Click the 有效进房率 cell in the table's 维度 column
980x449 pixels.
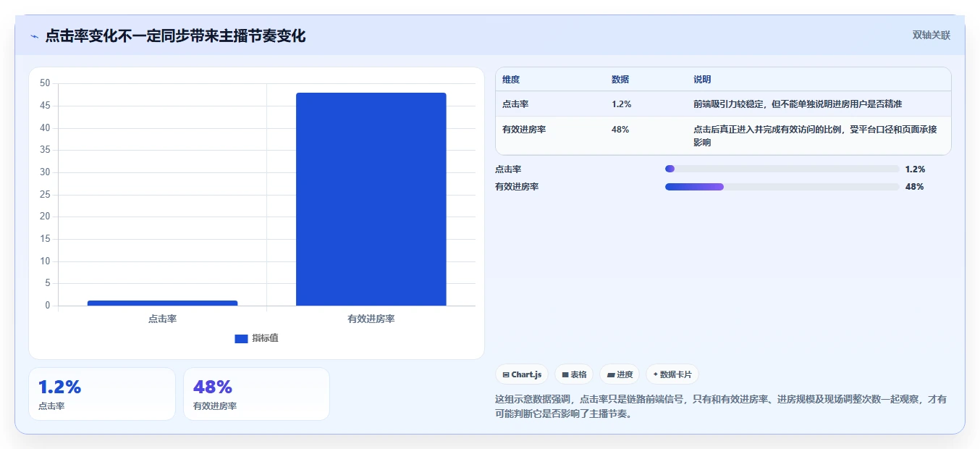524,130
